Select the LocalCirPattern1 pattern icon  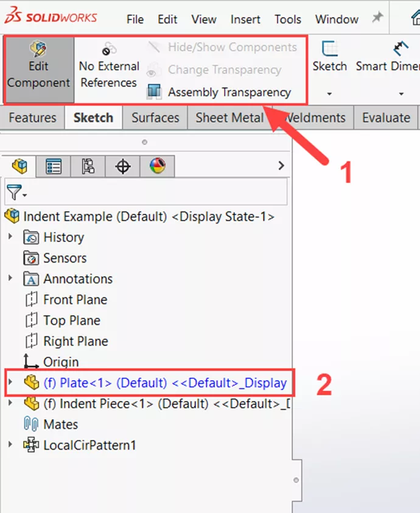click(31, 445)
